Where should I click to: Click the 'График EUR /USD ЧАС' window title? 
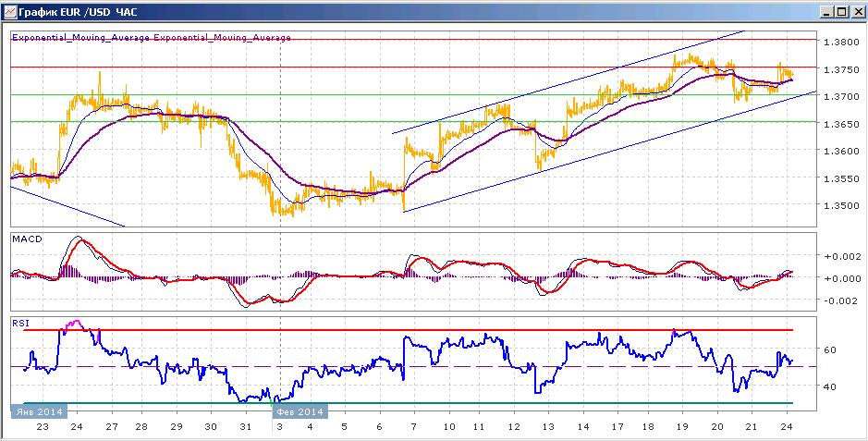coord(78,12)
